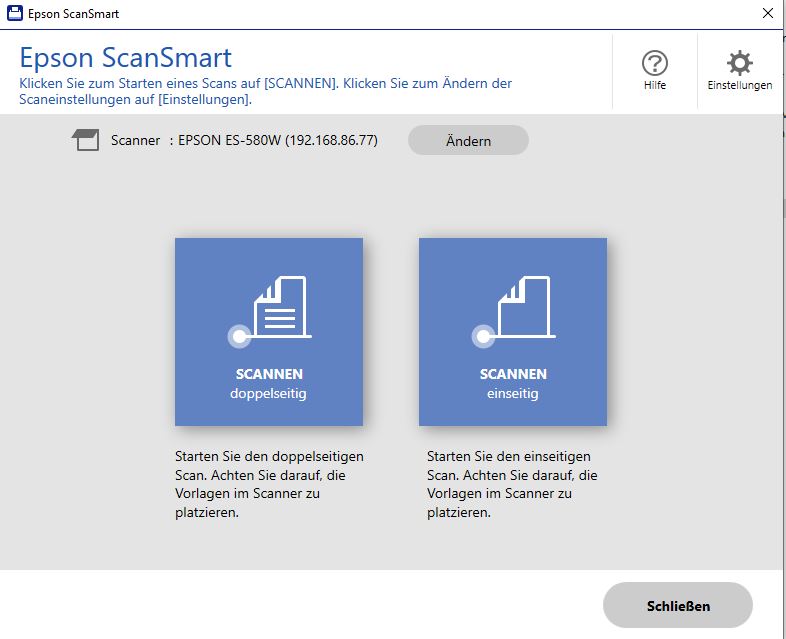This screenshot has width=786, height=639.
Task: Click text 'Starten Sie den doppelseitigen Scan'
Action: point(269,466)
